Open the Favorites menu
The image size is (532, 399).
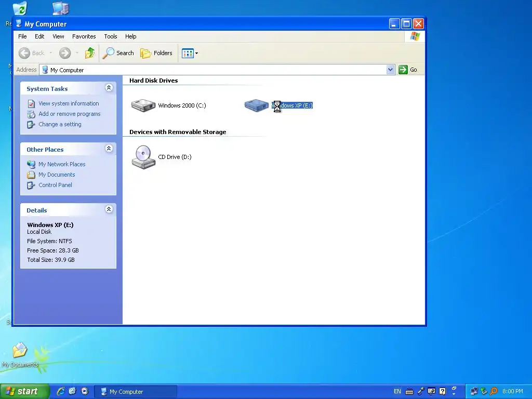pyautogui.click(x=84, y=36)
